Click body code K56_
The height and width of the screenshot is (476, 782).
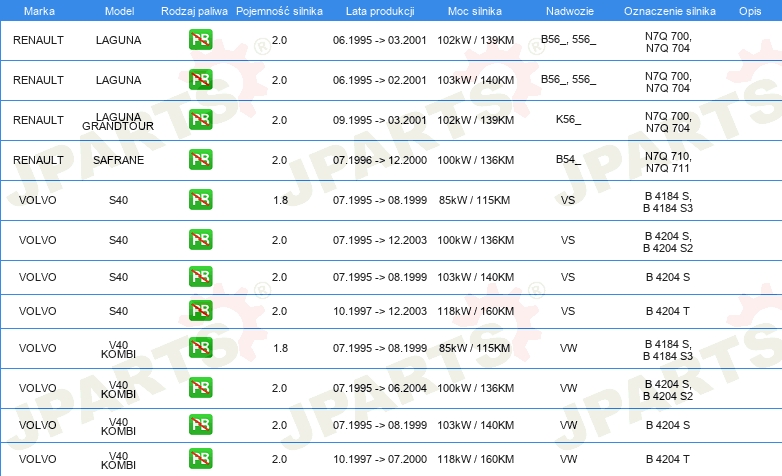[x=568, y=119]
